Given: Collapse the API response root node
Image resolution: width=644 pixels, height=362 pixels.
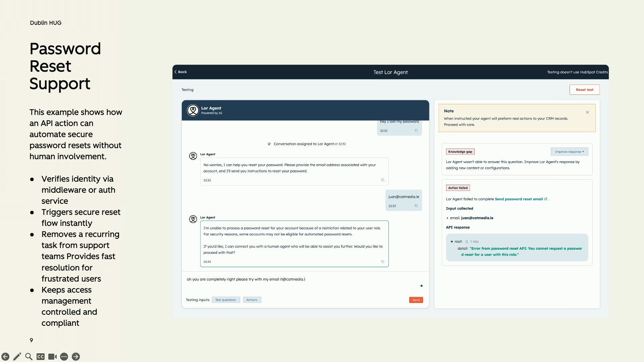Looking at the screenshot, I should 452,242.
